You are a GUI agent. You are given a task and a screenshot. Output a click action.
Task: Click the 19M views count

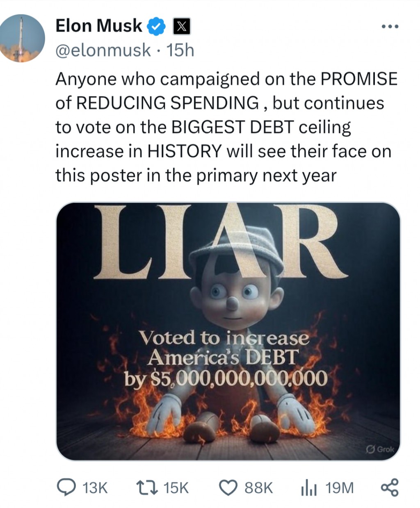(339, 488)
